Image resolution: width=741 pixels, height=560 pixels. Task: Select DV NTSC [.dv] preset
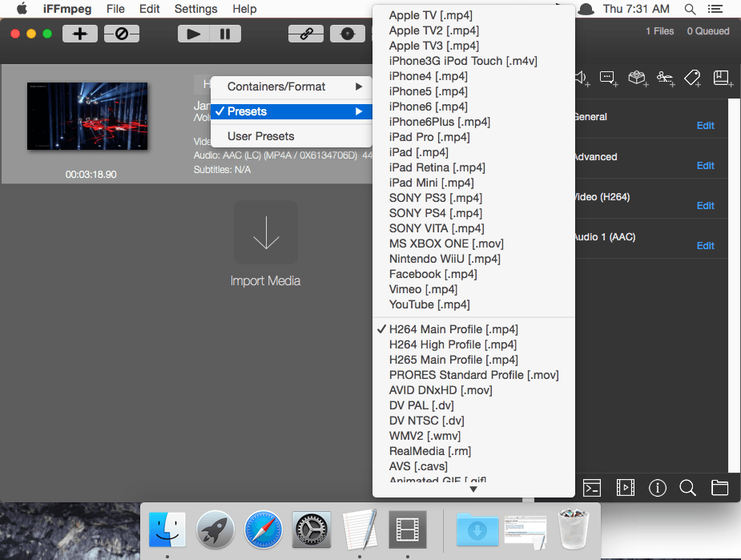coord(473,421)
